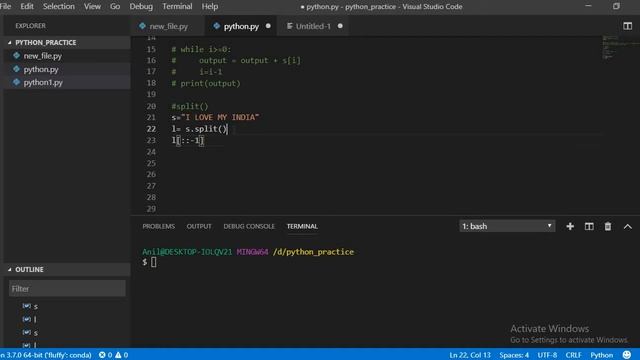This screenshot has height=360, width=640.
Task: Click on code line 'l[::-1]'
Action: tap(187, 140)
